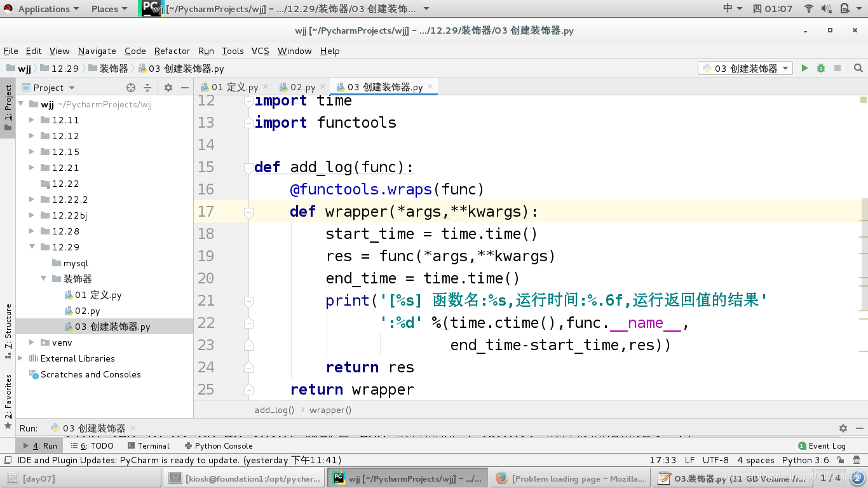This screenshot has height=488, width=868.
Task: Close the 03 创建装饰器.py editor tab
Action: coord(430,86)
